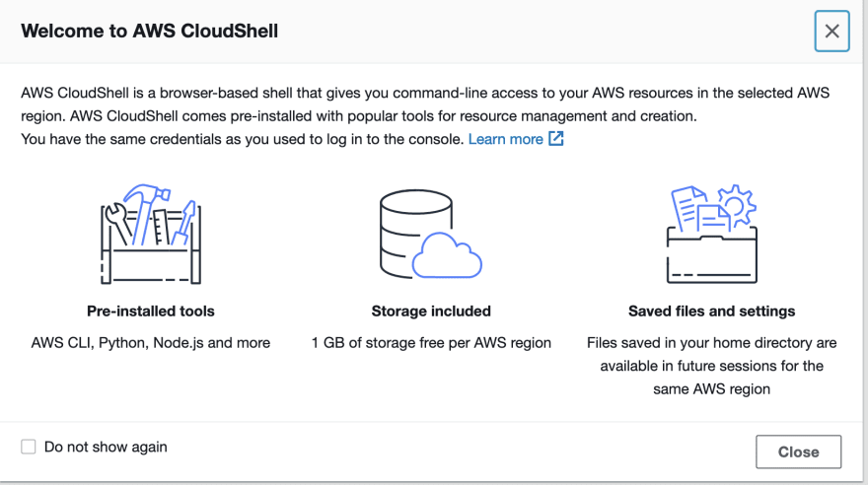Click the gear in the settings illustration
This screenshot has width=868, height=485.
click(x=738, y=206)
